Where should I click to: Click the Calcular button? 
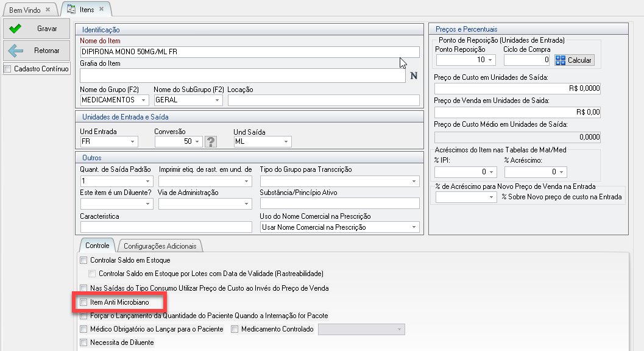(574, 60)
